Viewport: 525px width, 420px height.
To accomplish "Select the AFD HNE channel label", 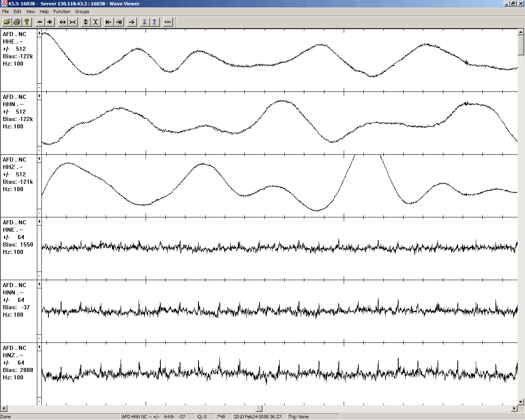I will 18,248.
